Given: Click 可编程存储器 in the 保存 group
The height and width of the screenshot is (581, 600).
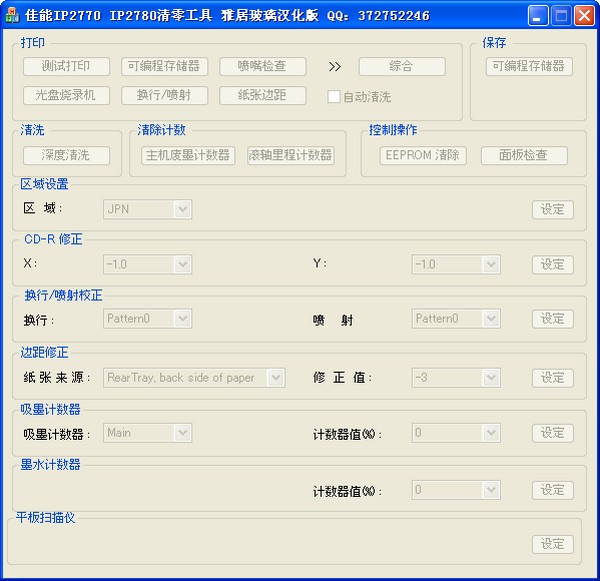Looking at the screenshot, I should pyautogui.click(x=528, y=66).
